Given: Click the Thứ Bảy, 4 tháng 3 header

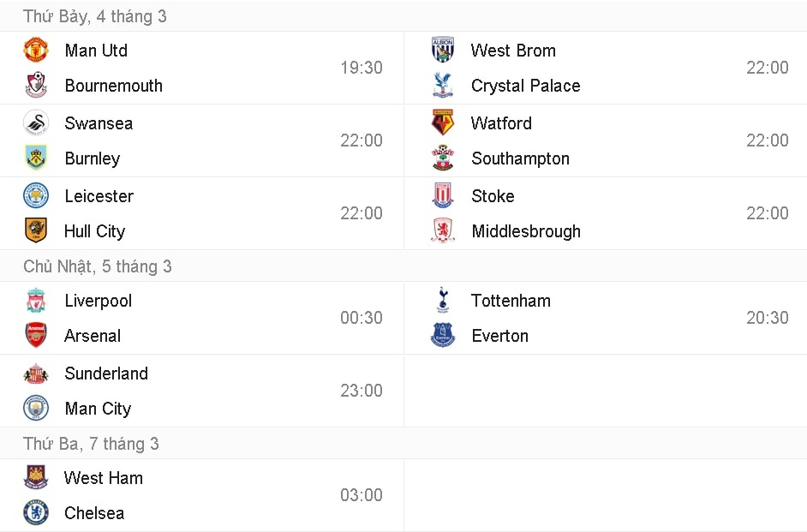Looking at the screenshot, I should coord(95,16).
